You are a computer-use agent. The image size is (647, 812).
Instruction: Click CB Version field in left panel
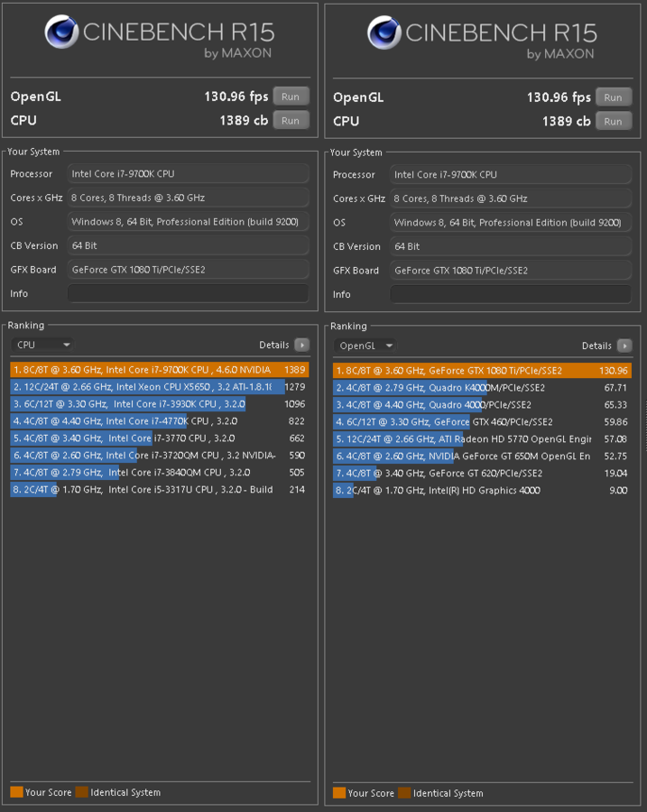click(x=188, y=245)
